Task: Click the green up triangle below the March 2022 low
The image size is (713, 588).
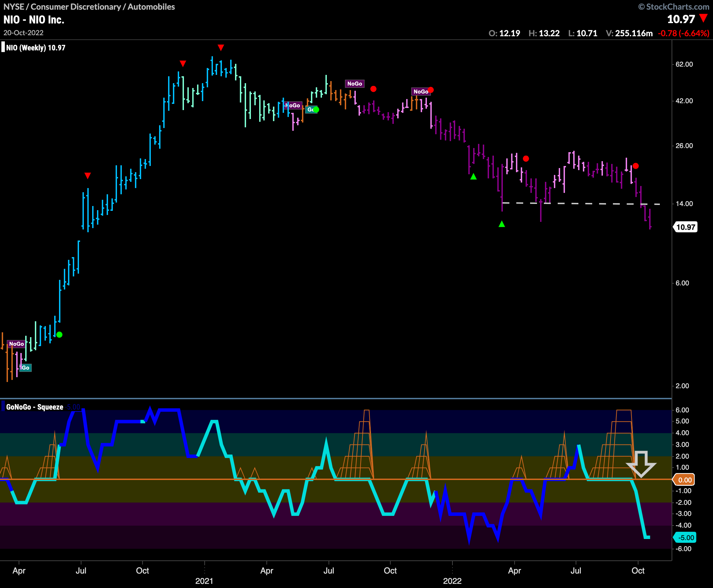Action: 502,224
